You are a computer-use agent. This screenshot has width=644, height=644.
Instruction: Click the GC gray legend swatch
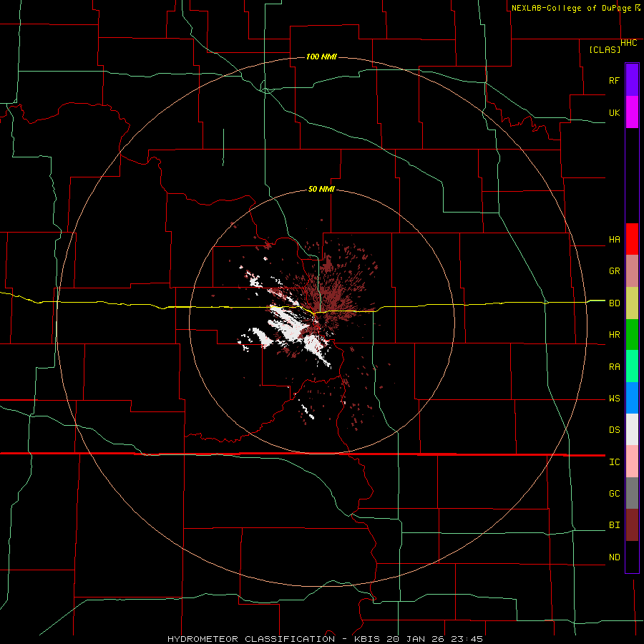[x=632, y=493]
